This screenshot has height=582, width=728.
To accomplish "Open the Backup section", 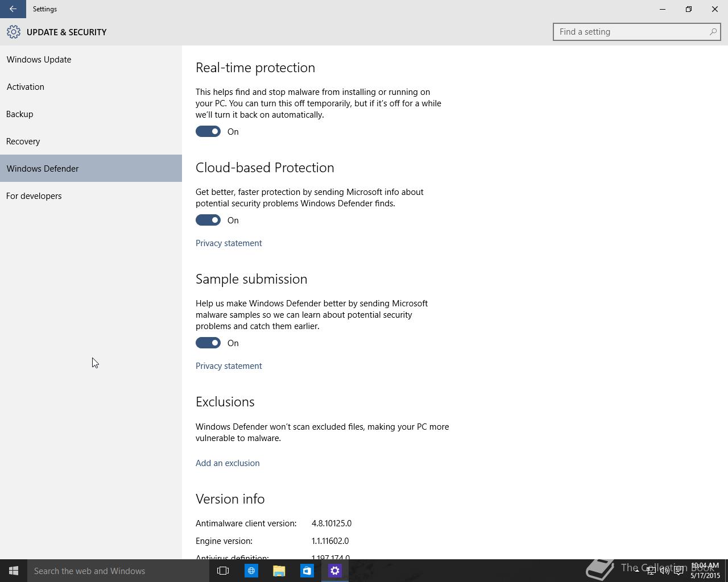I will click(91, 114).
